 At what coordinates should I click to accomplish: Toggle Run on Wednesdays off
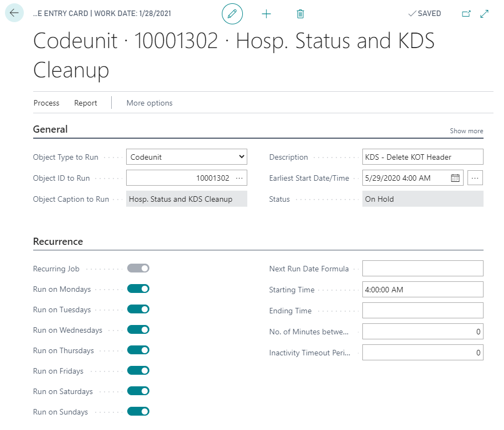[x=138, y=330]
